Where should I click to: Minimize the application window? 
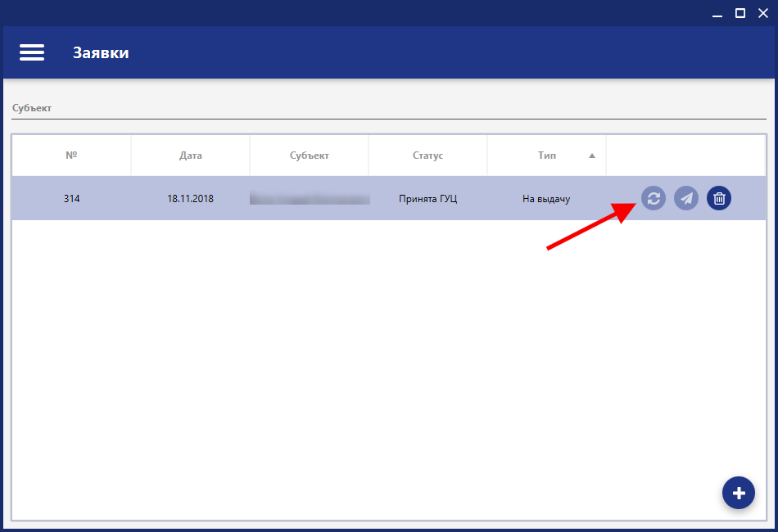coord(717,13)
